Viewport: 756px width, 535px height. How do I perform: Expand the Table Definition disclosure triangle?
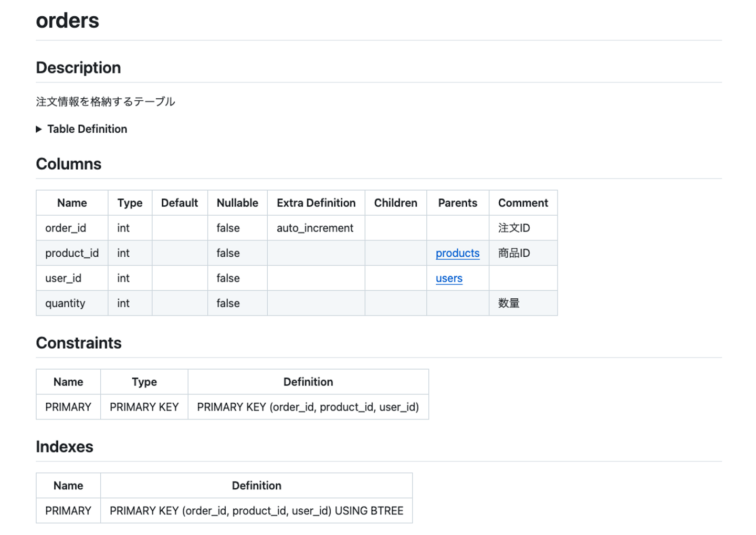tap(39, 129)
